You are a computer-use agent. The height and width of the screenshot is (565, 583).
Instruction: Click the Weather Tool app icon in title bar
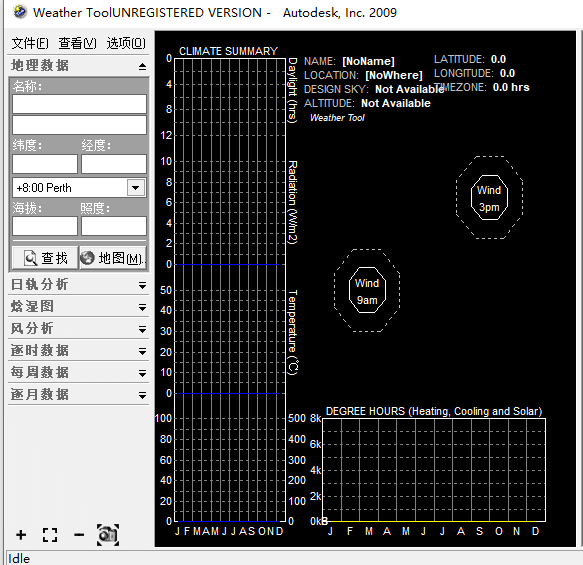20,12
